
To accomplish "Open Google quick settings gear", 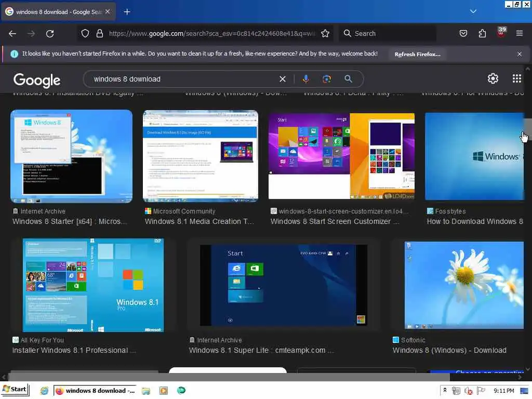I will click(493, 79).
